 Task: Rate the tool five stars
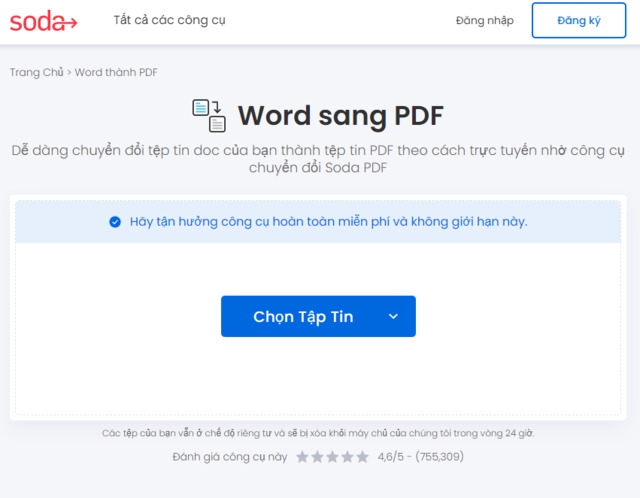[362, 457]
